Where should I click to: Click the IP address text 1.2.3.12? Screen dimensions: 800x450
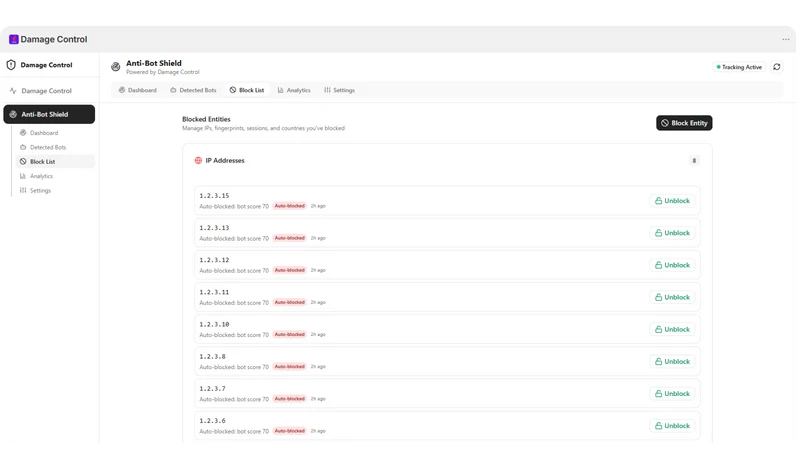(214, 260)
